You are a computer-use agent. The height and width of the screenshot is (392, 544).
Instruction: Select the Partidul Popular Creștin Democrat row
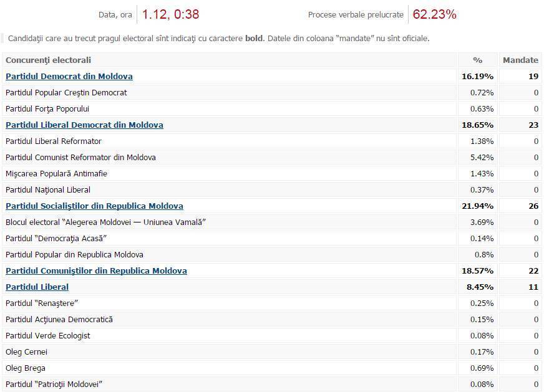click(272, 92)
